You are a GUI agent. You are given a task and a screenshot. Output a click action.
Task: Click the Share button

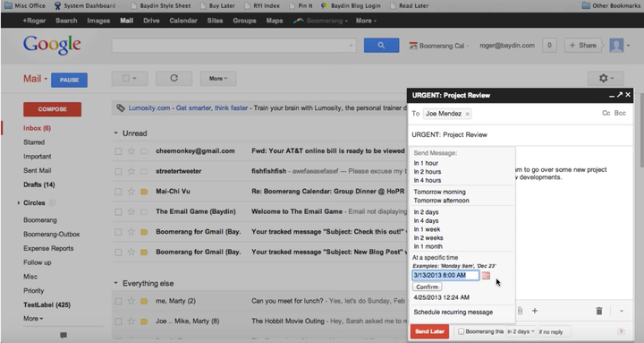click(583, 46)
